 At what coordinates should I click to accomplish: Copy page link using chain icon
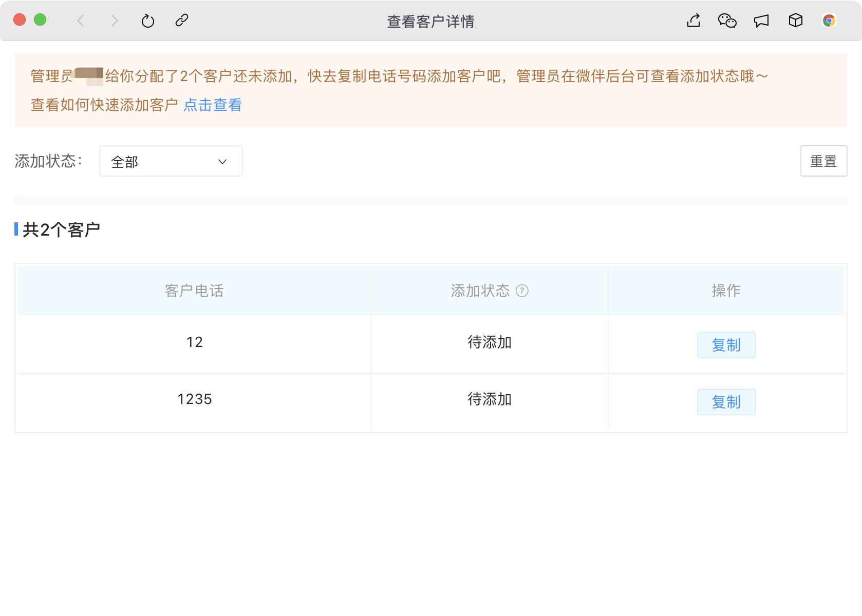tap(182, 21)
